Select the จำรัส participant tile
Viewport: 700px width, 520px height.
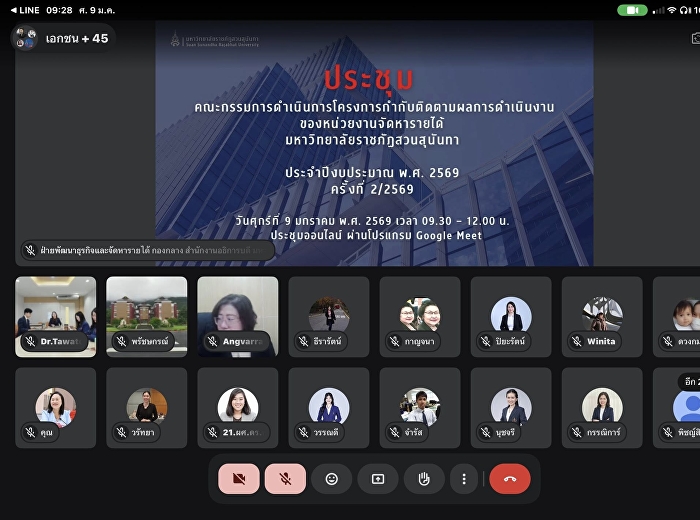[x=420, y=408]
